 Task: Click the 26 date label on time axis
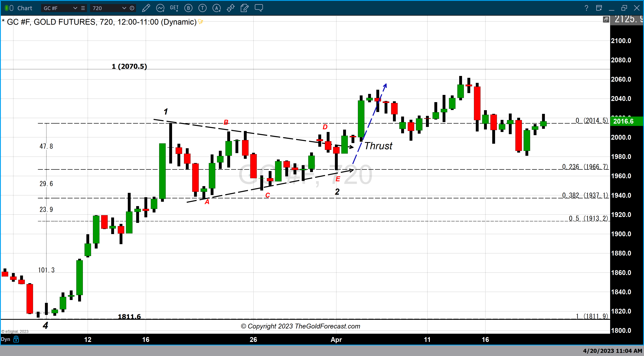point(253,340)
